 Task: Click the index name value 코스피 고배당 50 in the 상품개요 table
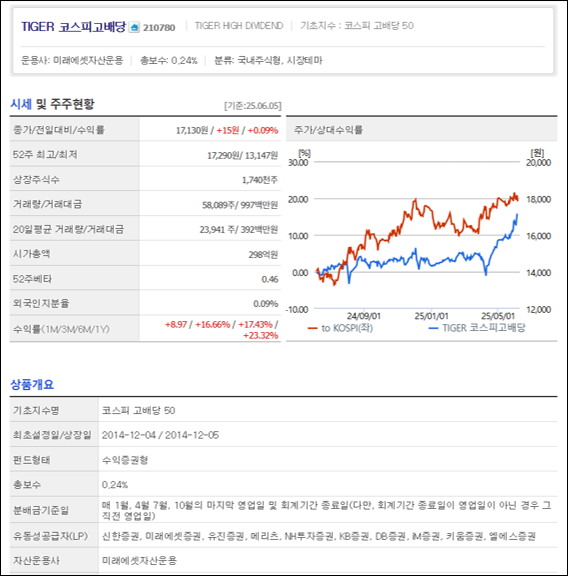tap(139, 410)
